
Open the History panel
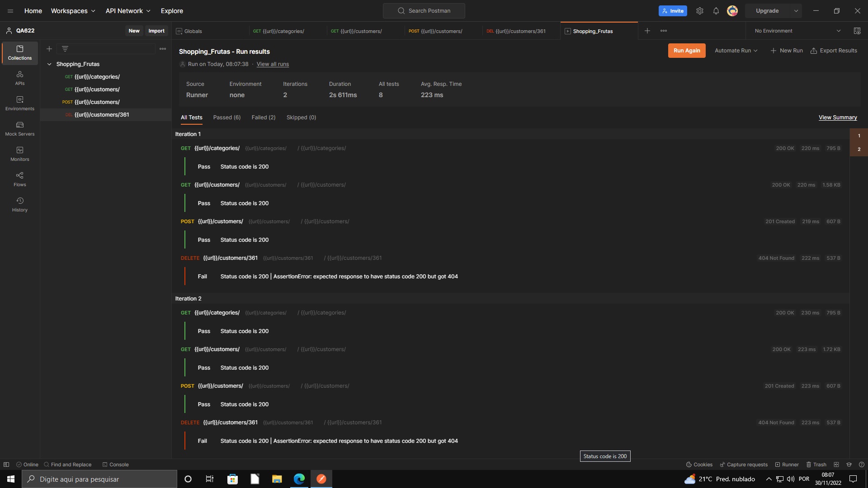[19, 204]
